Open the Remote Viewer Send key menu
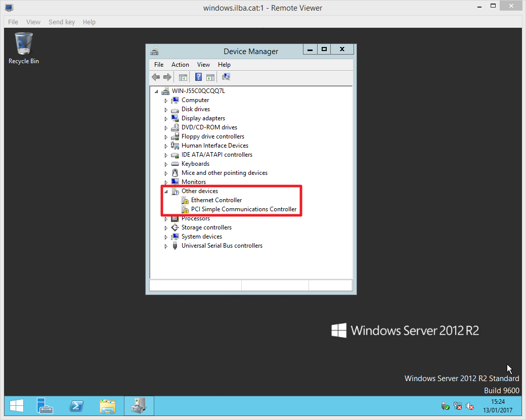Image resolution: width=526 pixels, height=420 pixels. click(62, 22)
